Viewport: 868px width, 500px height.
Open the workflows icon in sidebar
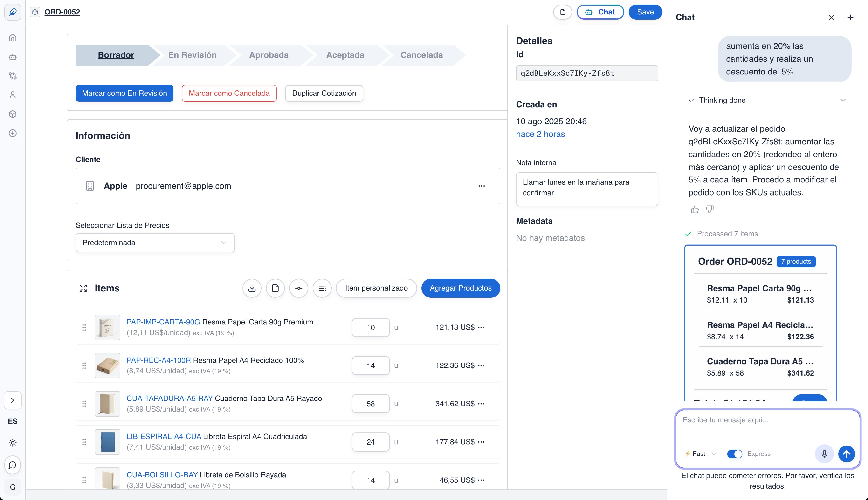point(13,76)
